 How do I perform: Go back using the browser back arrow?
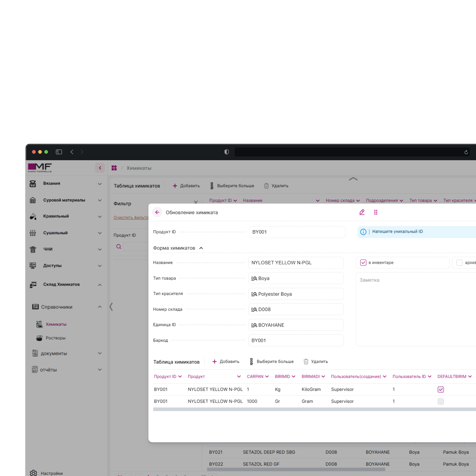click(72, 152)
